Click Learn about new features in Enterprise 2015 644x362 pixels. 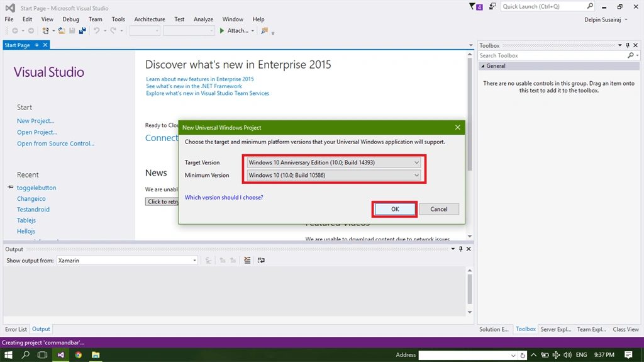click(199, 79)
